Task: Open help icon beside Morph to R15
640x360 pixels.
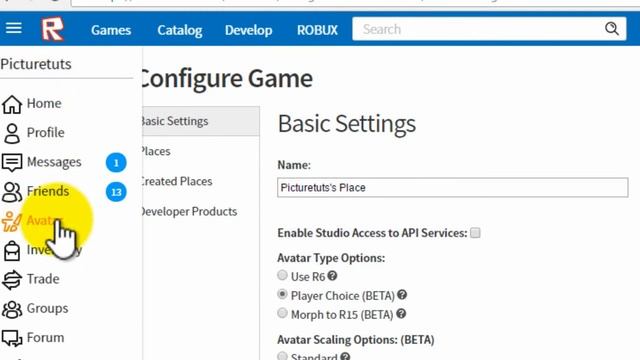Action: click(x=401, y=313)
